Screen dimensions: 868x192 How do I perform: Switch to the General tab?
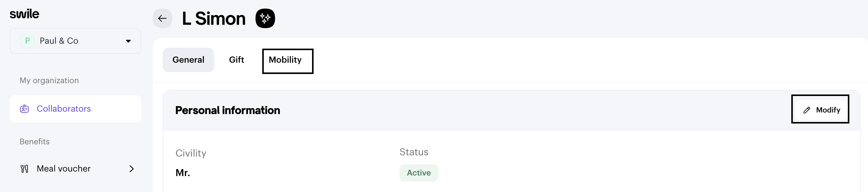[188, 60]
